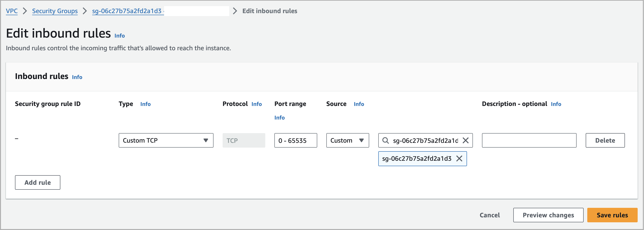Click Info link next to Source column
Screen dimensions: 644x230
(x=359, y=104)
